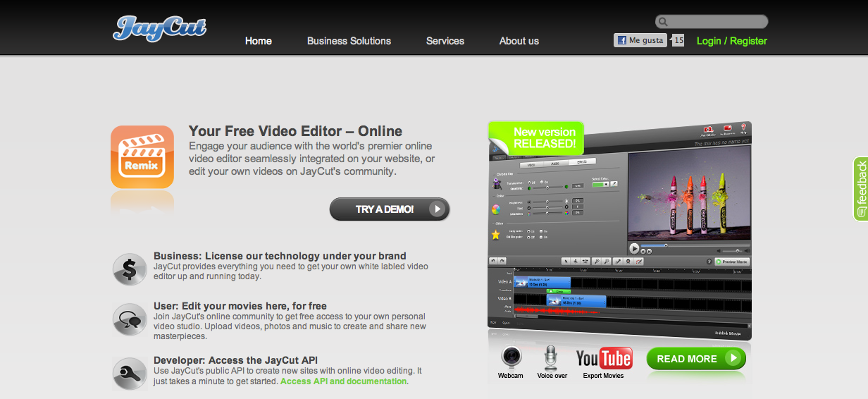The width and height of the screenshot is (868, 399).
Task: Select Old film grain On radio
Action: pyautogui.click(x=541, y=237)
